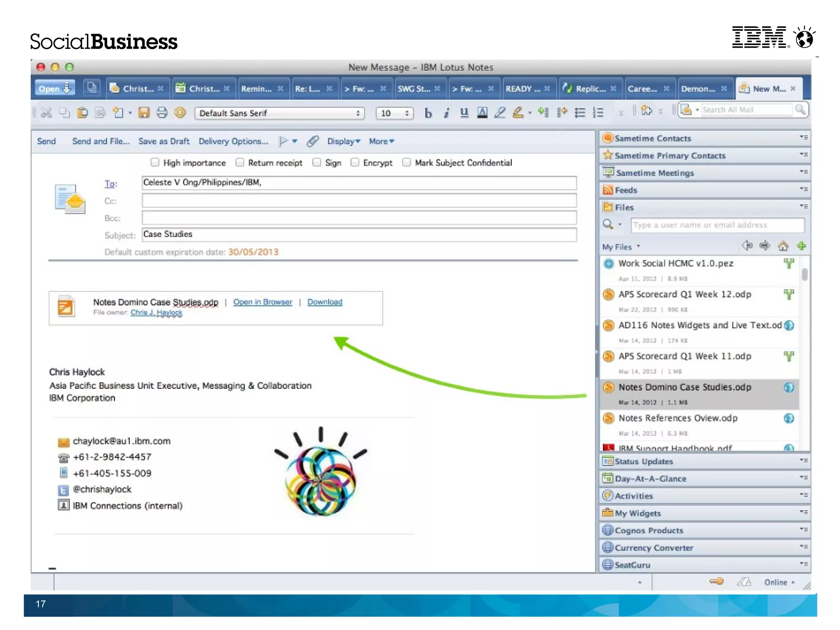
Task: Open the Demon... tab
Action: (698, 89)
